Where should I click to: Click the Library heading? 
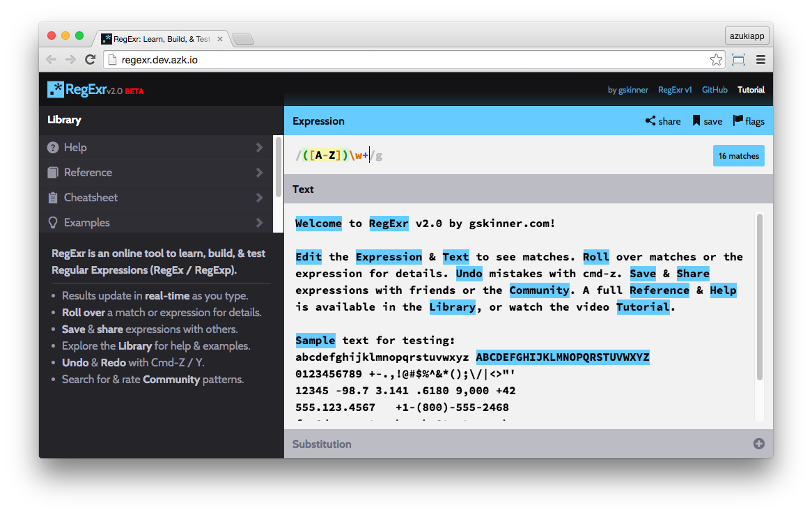tap(64, 120)
